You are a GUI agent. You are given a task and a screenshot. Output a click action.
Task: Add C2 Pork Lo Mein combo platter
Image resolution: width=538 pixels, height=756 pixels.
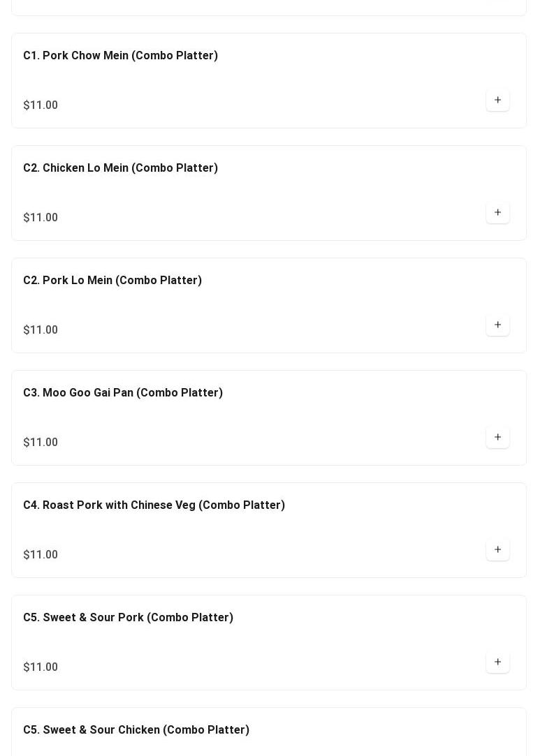497,325
